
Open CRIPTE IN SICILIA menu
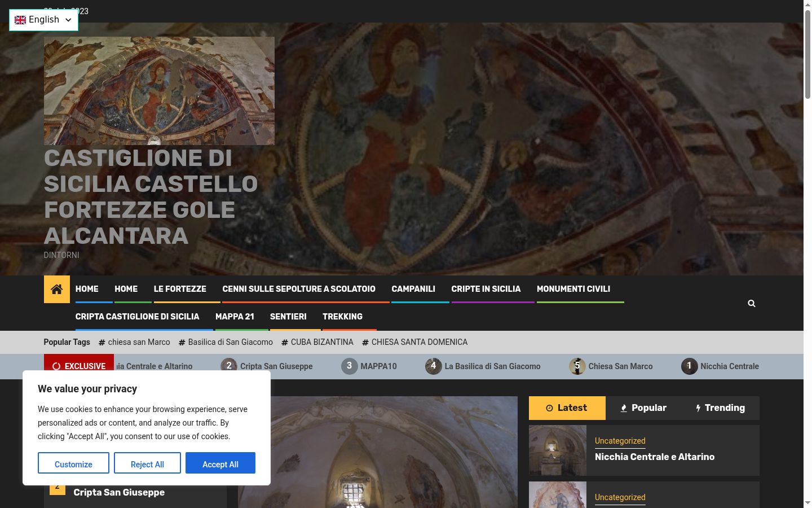(x=486, y=289)
